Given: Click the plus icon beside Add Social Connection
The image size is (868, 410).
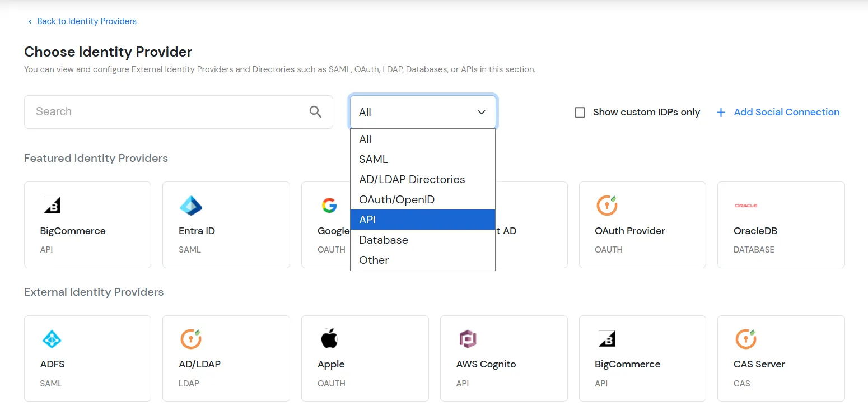Looking at the screenshot, I should pyautogui.click(x=721, y=112).
